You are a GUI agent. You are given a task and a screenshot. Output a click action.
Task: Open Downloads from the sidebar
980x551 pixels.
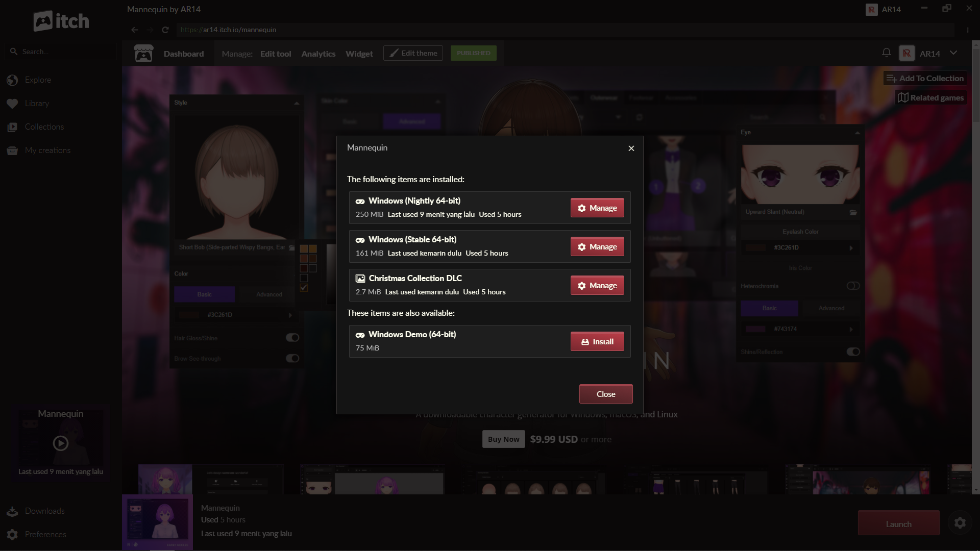(x=44, y=511)
